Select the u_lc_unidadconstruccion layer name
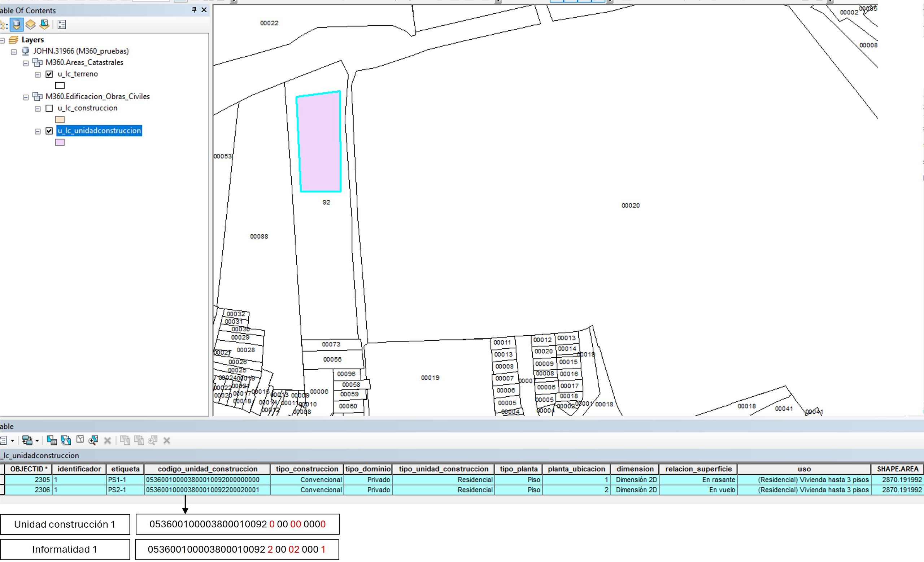This screenshot has width=924, height=562. (99, 131)
